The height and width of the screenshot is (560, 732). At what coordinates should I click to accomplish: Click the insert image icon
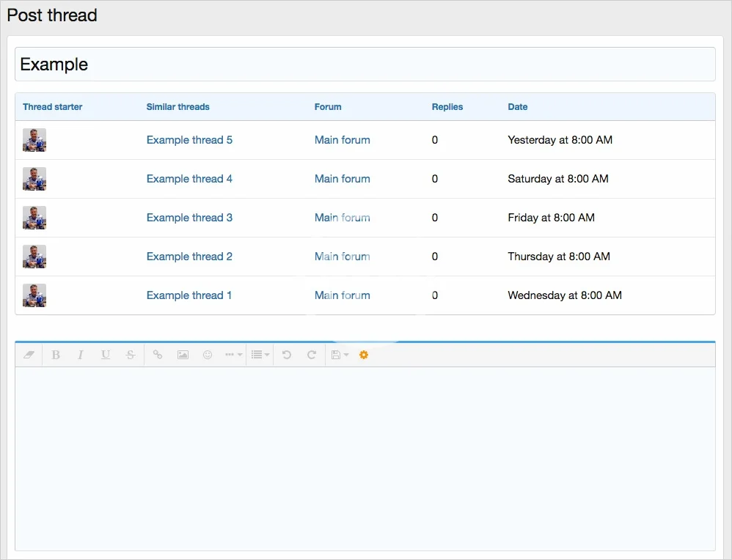point(183,355)
